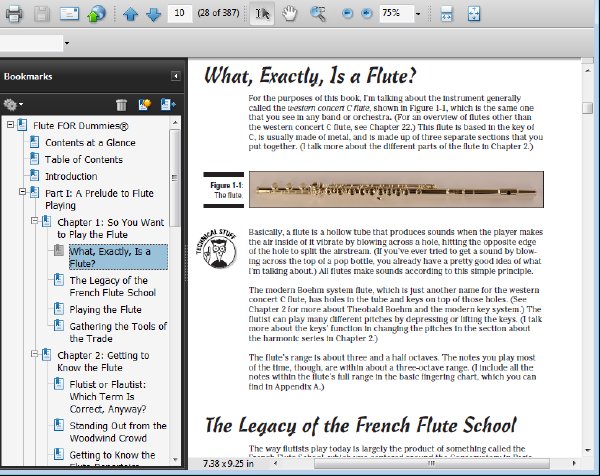Click The Legacy of the French Flute School heading
600x476 pixels.
coord(361,425)
